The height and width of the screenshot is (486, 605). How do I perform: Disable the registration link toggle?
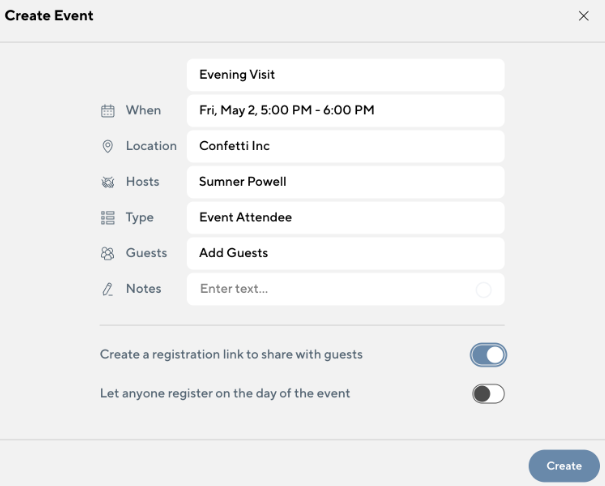click(489, 354)
